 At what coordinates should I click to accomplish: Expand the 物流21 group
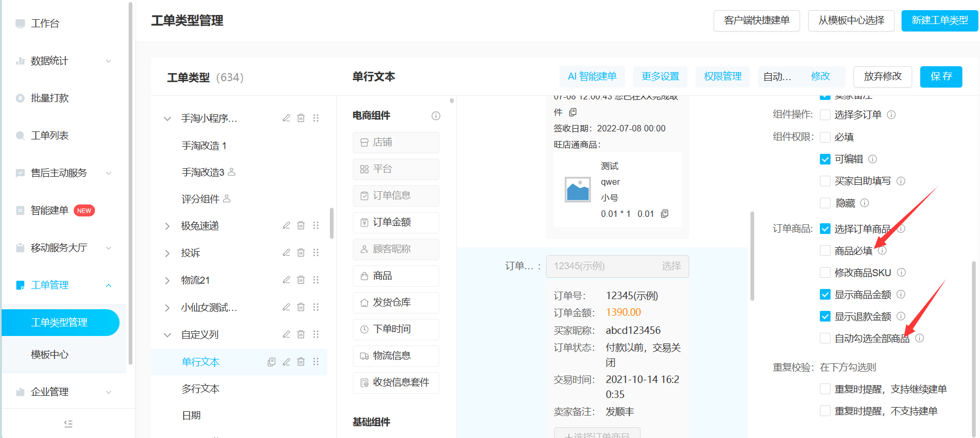tap(167, 280)
